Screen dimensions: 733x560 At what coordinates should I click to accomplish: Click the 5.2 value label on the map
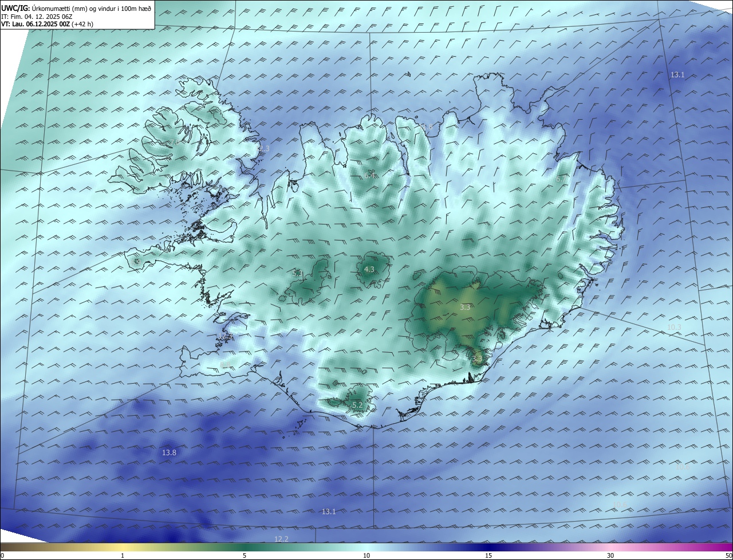pos(357,405)
